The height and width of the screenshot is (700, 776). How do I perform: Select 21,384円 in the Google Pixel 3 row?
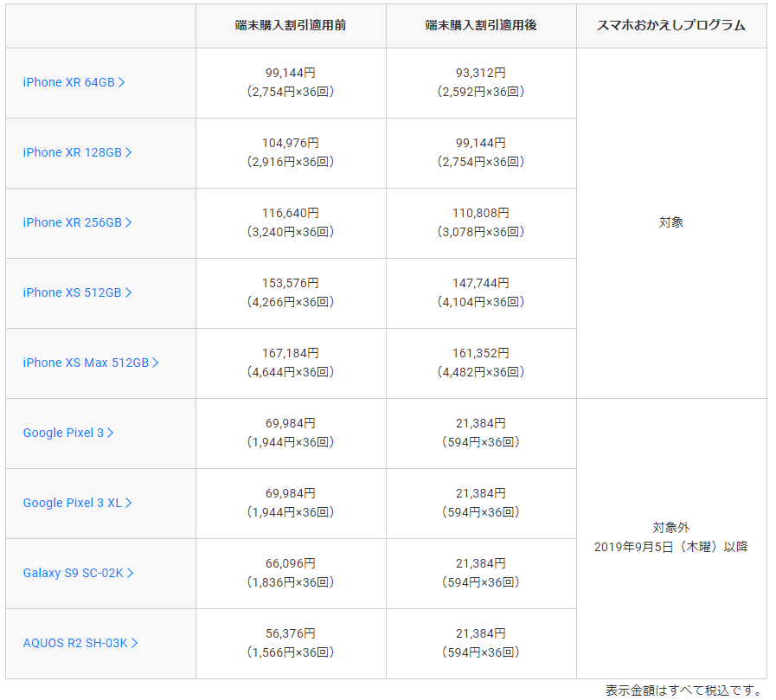click(x=481, y=424)
